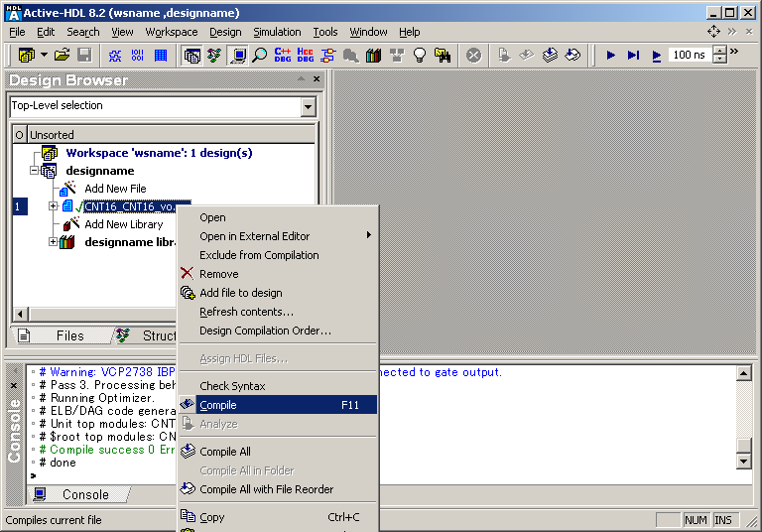Increase simulation time with stepper up arrow
The height and width of the screenshot is (532, 762).
click(719, 50)
